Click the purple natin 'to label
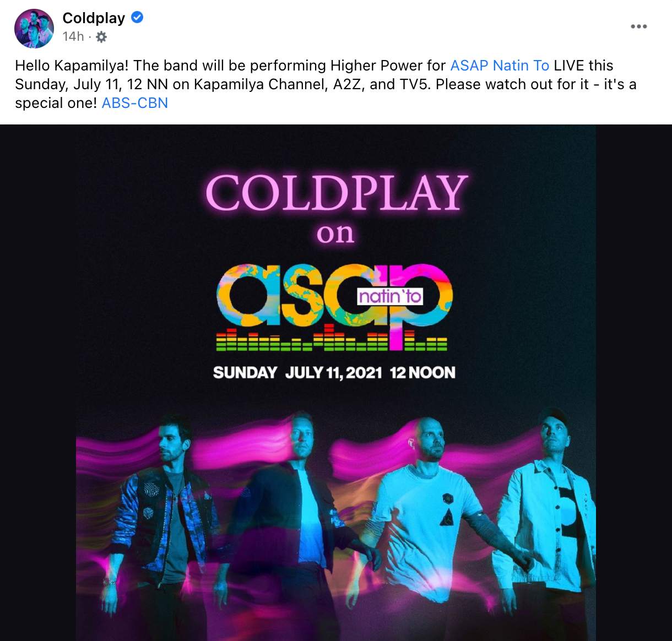The image size is (672, 641). tap(390, 297)
